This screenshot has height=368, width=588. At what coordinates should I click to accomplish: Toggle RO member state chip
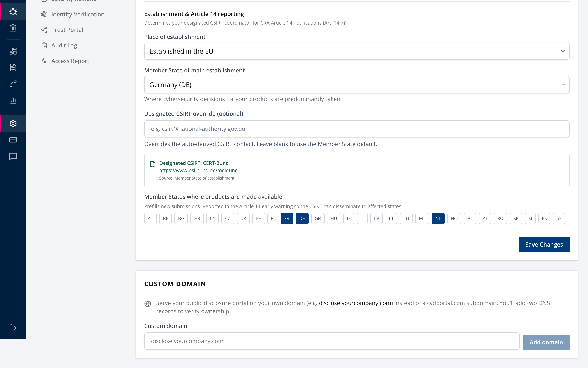click(500, 218)
